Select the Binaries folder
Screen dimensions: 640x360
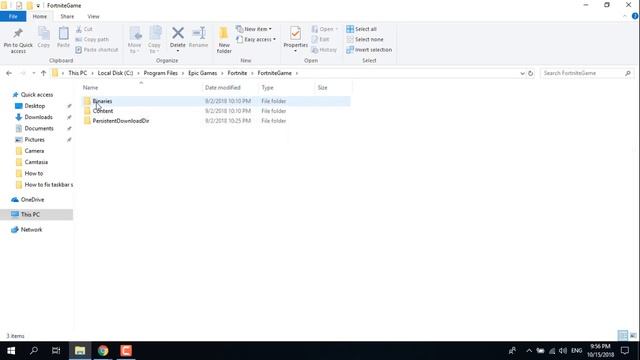[215, 101]
